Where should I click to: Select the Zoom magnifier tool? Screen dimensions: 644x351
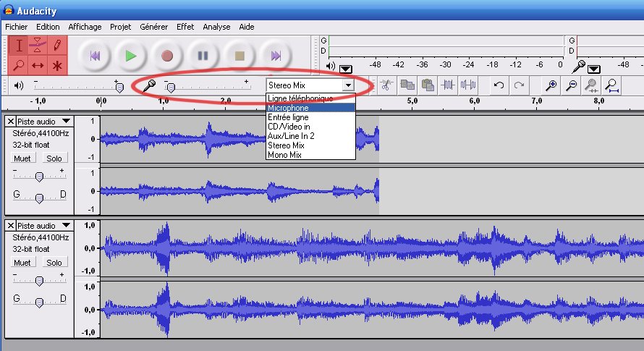pyautogui.click(x=19, y=65)
